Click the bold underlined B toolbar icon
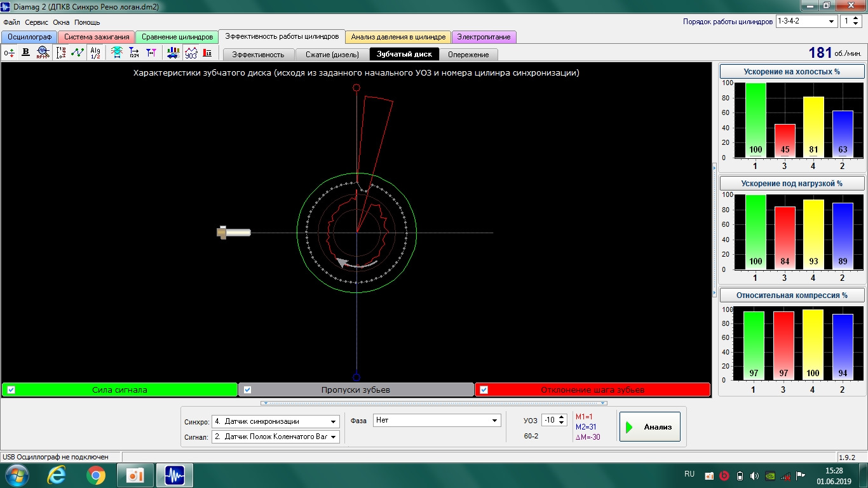 (26, 53)
